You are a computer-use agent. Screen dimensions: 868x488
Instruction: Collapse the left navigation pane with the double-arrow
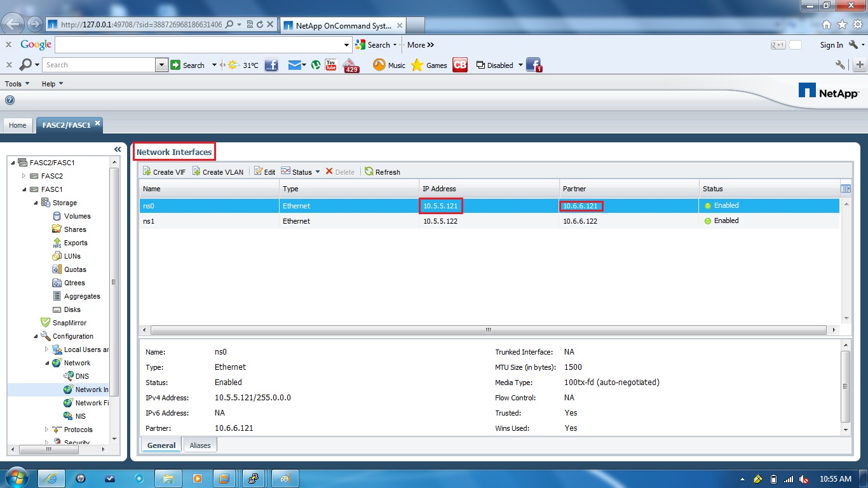(x=117, y=149)
